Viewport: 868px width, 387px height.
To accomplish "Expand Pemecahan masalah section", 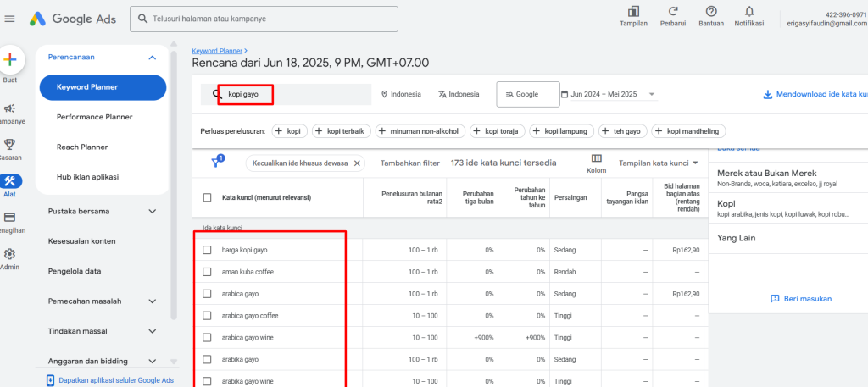I will pos(153,301).
